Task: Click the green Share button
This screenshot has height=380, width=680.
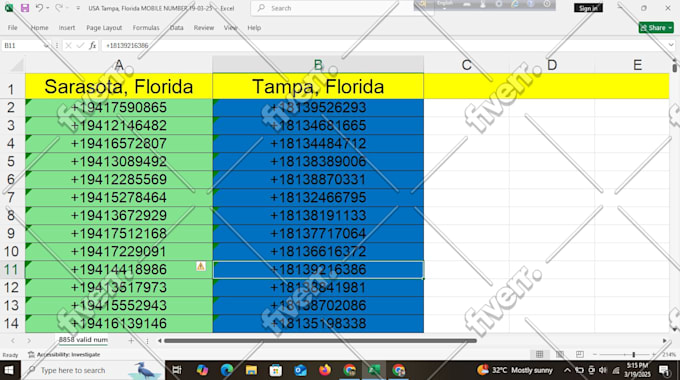Action: (656, 28)
